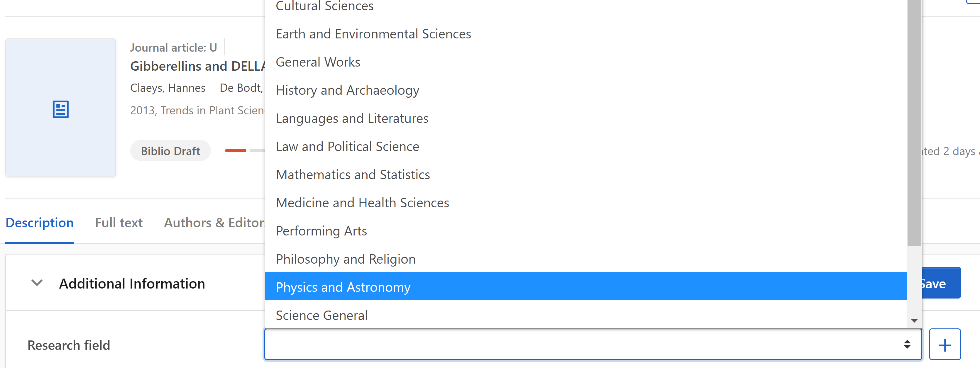This screenshot has width=980, height=368.
Task: Click the journal article thumbnail icon
Action: [60, 109]
